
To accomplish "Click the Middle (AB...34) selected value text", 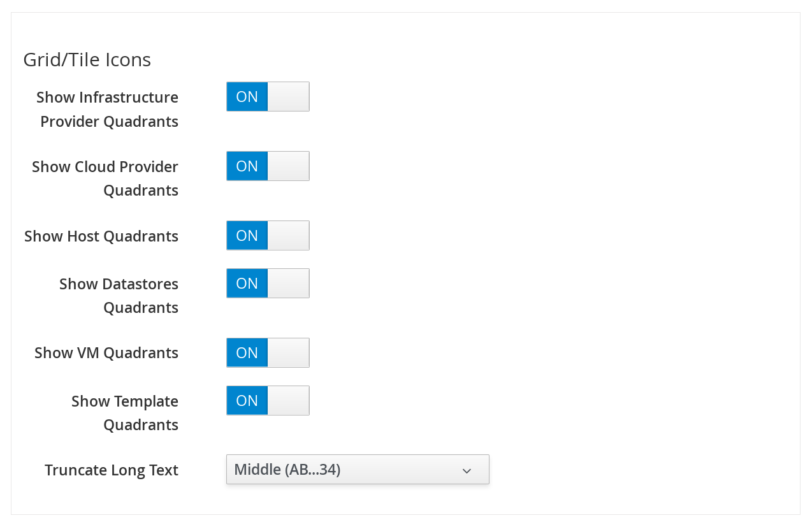I will [287, 470].
